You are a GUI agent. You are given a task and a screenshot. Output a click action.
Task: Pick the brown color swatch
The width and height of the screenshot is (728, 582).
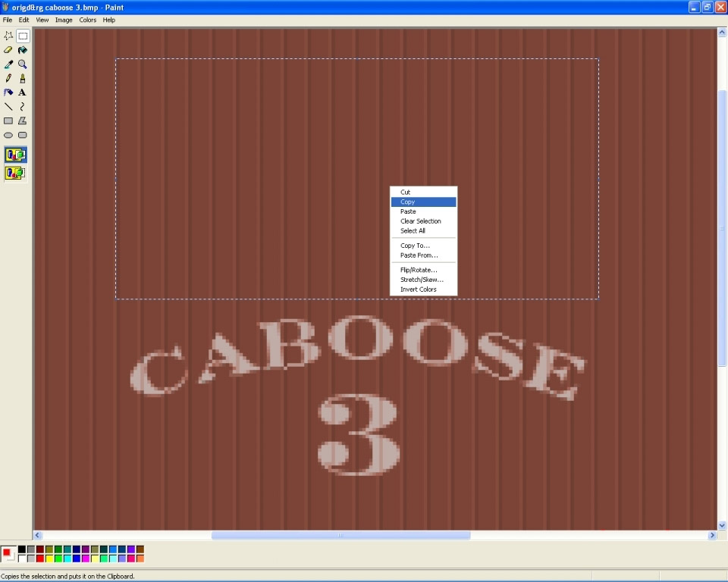tap(140, 549)
